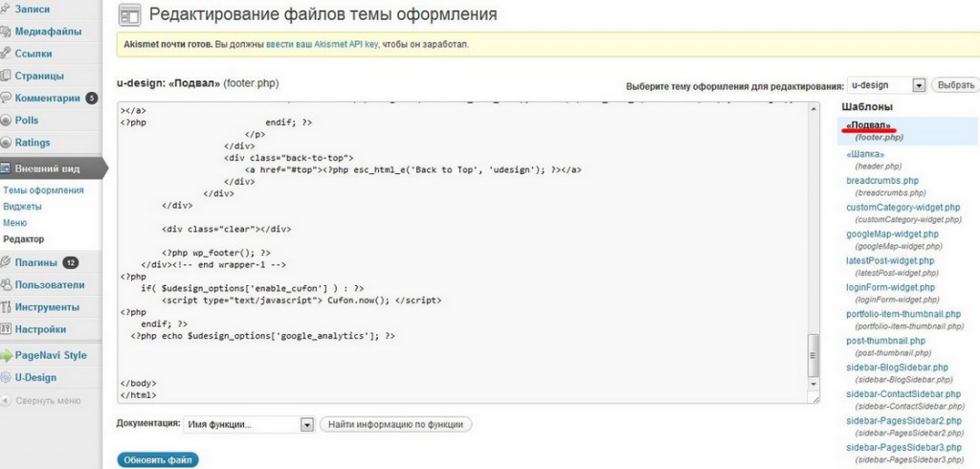Click the Инструменты tools icon
Viewport: 980px width, 469px height.
[x=5, y=307]
